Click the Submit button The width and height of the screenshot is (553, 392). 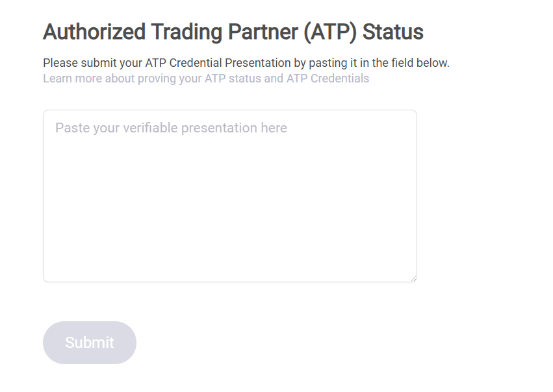90,343
